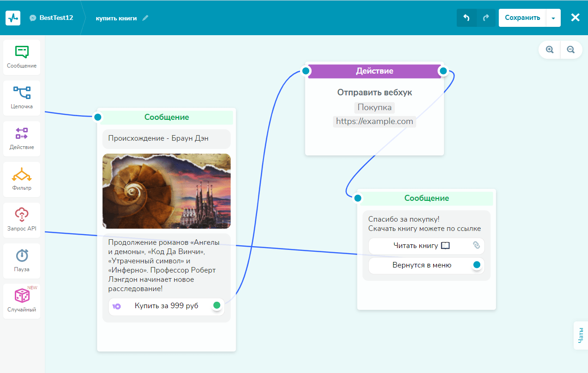Viewport: 588px width, 373px height.
Task: Expand the Сохранить dropdown arrow
Action: tap(553, 18)
